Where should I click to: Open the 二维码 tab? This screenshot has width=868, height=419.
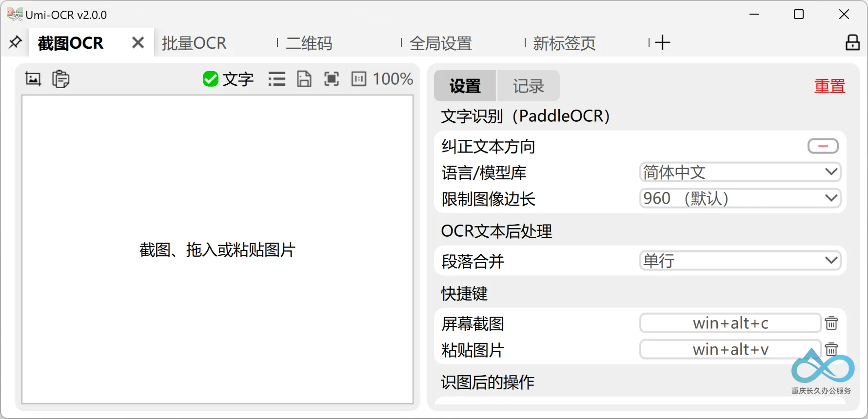point(309,43)
